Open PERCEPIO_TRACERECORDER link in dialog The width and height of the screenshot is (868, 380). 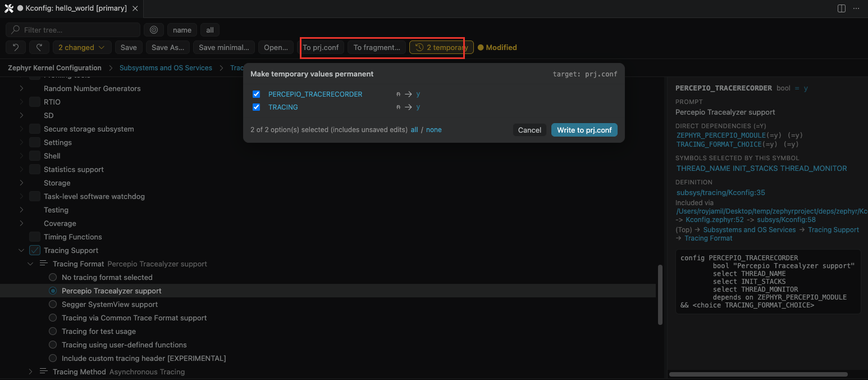pyautogui.click(x=315, y=94)
